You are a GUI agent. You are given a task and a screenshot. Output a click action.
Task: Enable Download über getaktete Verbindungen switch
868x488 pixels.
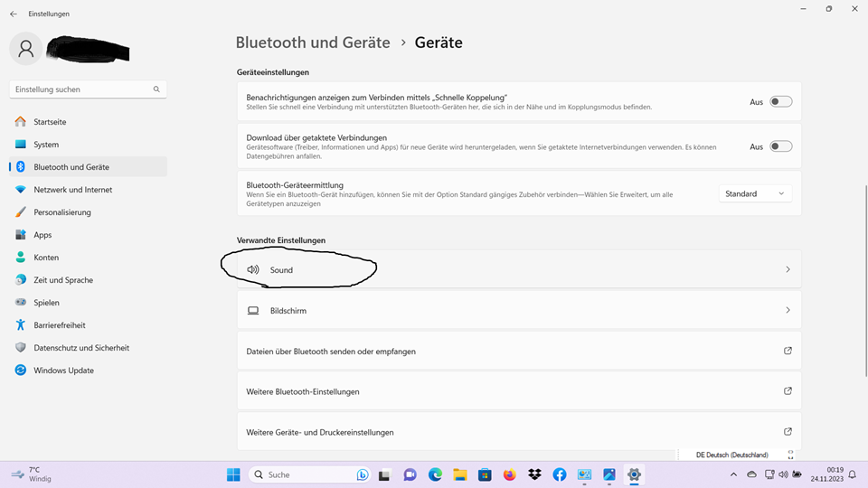tap(780, 146)
